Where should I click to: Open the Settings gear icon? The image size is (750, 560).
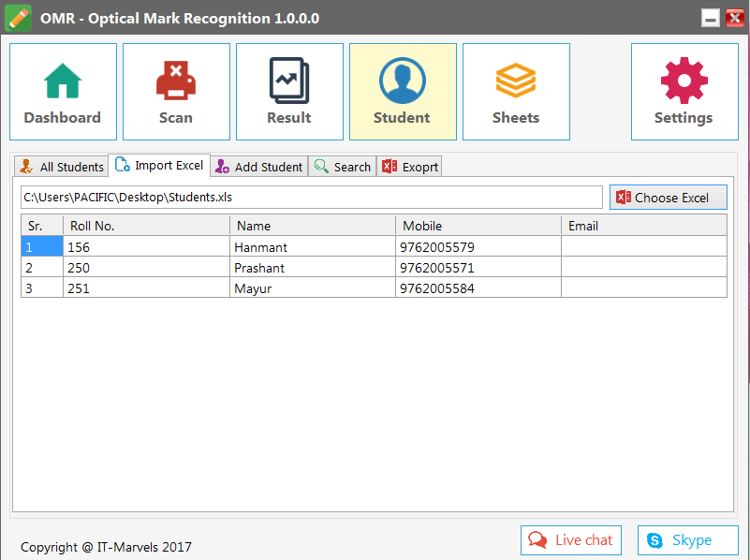point(684,81)
